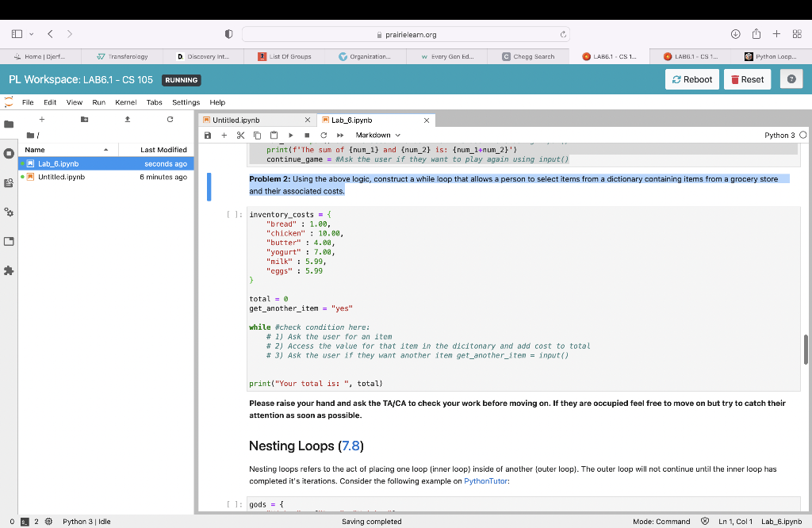Insert a new cell with the plus icon

point(224,136)
